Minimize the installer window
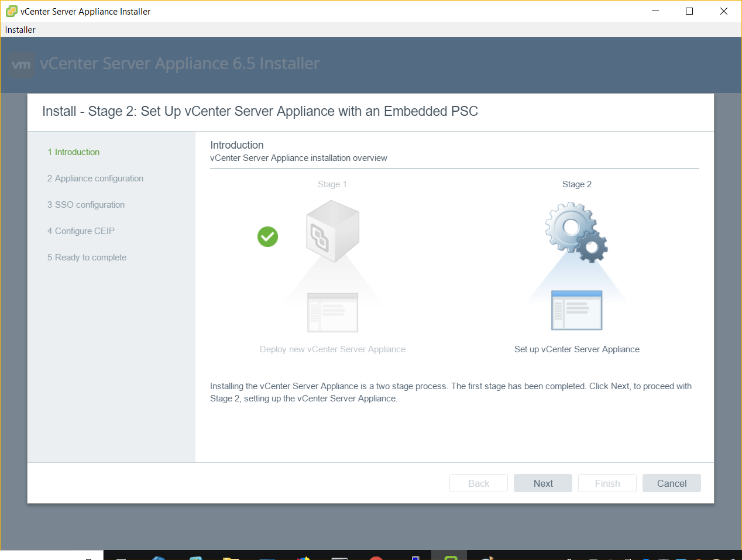The height and width of the screenshot is (560, 742). 655,11
